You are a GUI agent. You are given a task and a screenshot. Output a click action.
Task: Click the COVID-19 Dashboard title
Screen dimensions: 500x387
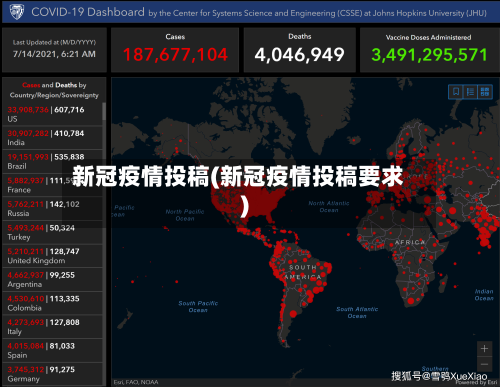(x=88, y=12)
